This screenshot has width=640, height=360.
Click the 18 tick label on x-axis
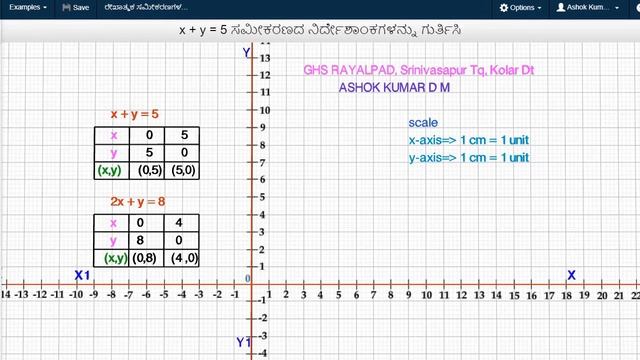pos(567,295)
